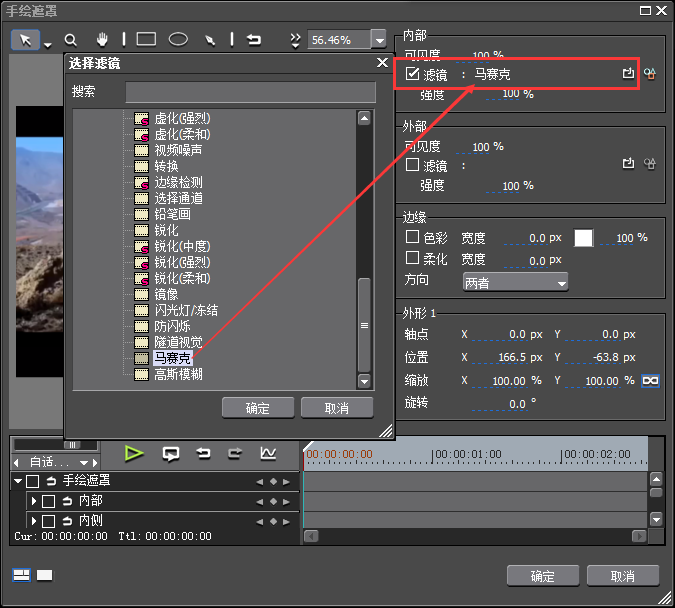Click the 搜索 filter search field
Viewport: 675px width, 608px height.
(x=251, y=92)
